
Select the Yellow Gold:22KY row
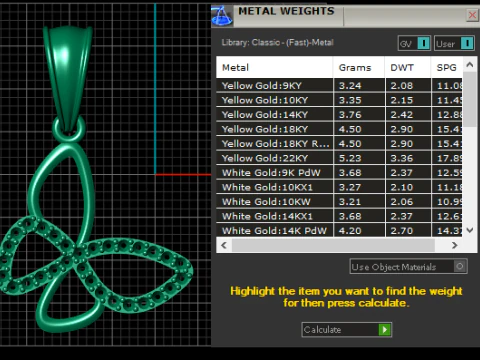click(x=339, y=158)
